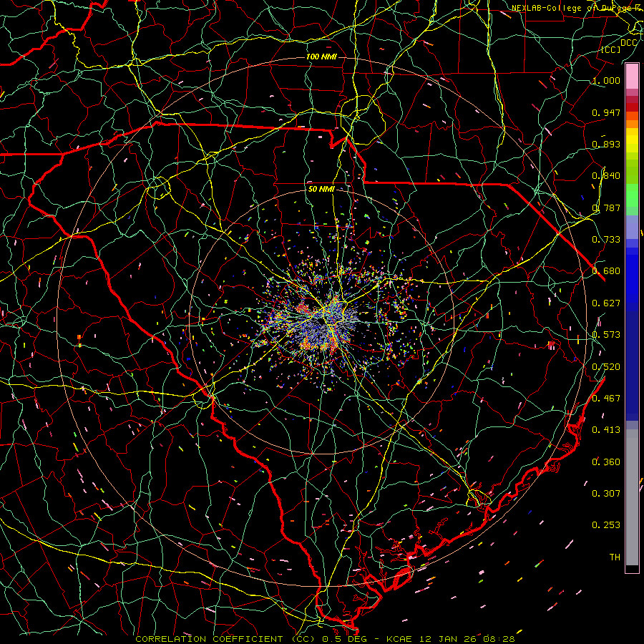The image size is (644, 644).
Task: Pick the 0.680 legend value
Action: pyautogui.click(x=606, y=271)
